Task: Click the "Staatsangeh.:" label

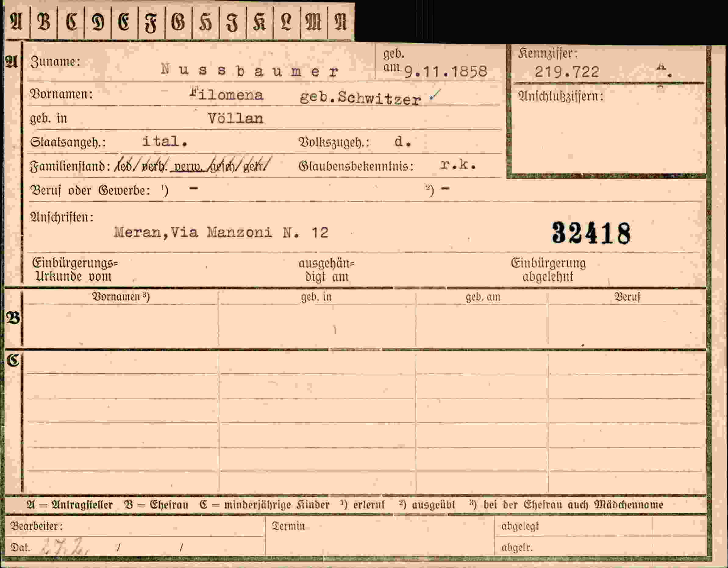Action: point(68,143)
